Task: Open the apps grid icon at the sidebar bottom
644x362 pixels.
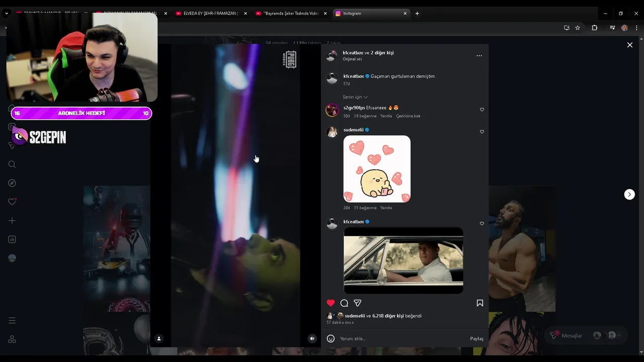Action: 12,339
